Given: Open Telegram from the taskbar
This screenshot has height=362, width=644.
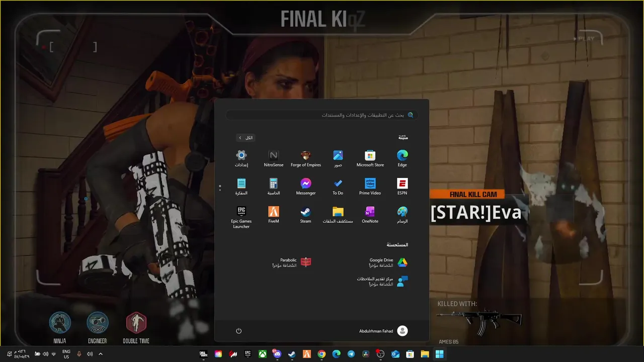Looking at the screenshot, I should pyautogui.click(x=351, y=354).
